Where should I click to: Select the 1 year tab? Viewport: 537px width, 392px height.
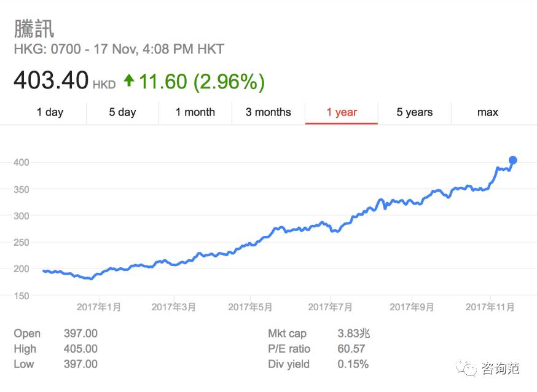[x=342, y=112]
